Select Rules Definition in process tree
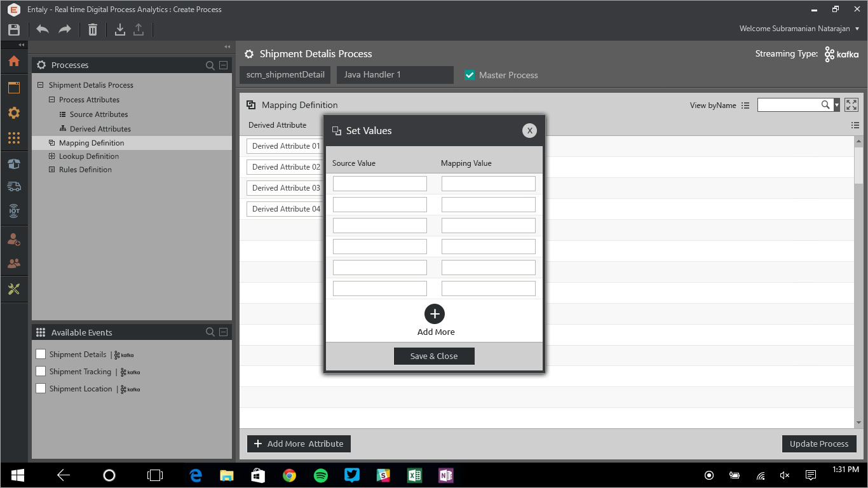 click(x=85, y=170)
